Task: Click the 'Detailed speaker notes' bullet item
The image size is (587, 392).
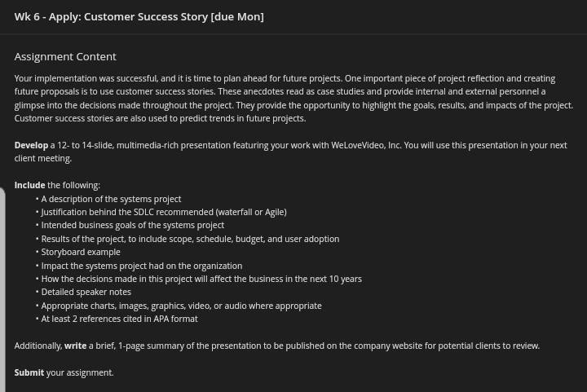Action: click(x=86, y=292)
